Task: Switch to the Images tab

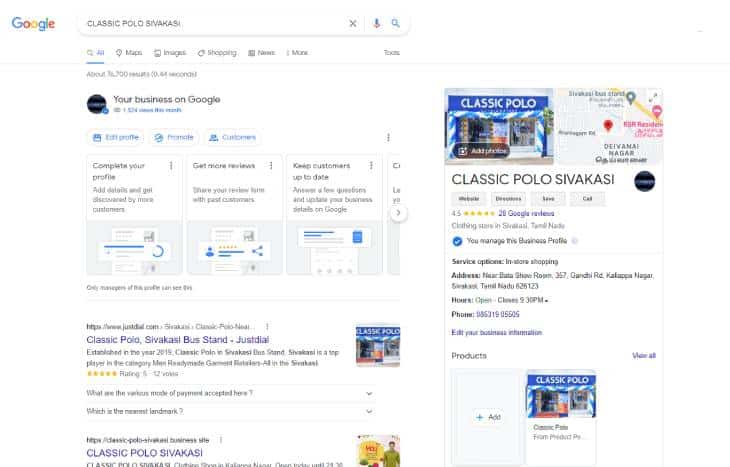Action: [170, 53]
